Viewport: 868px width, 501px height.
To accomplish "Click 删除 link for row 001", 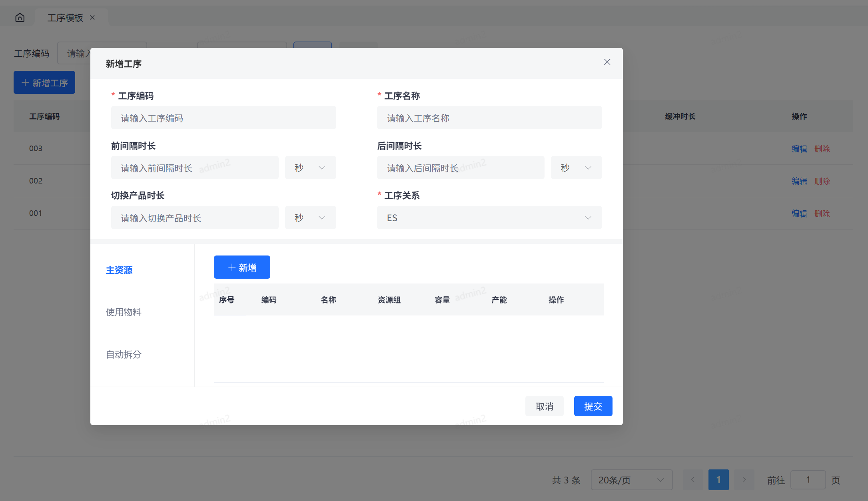I will [x=822, y=214].
